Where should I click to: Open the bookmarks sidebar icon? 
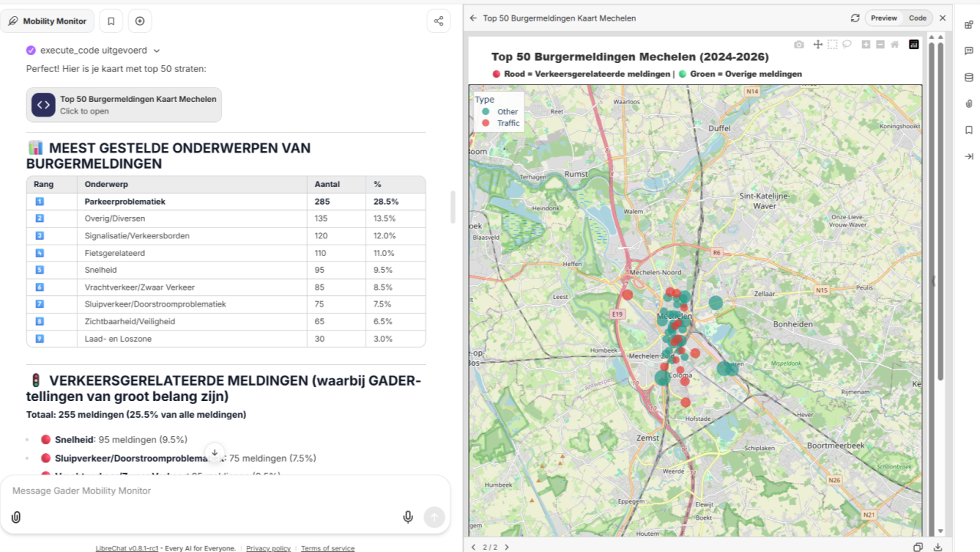[x=969, y=130]
